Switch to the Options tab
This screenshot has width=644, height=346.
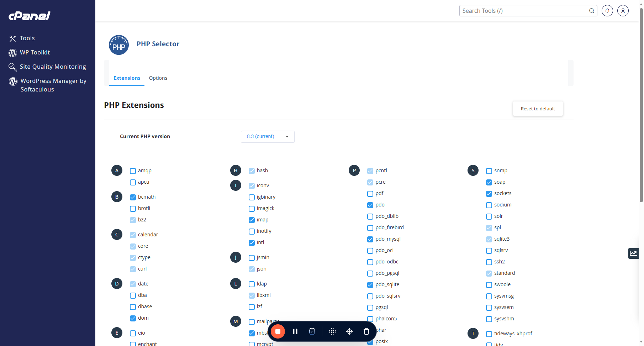[158, 78]
